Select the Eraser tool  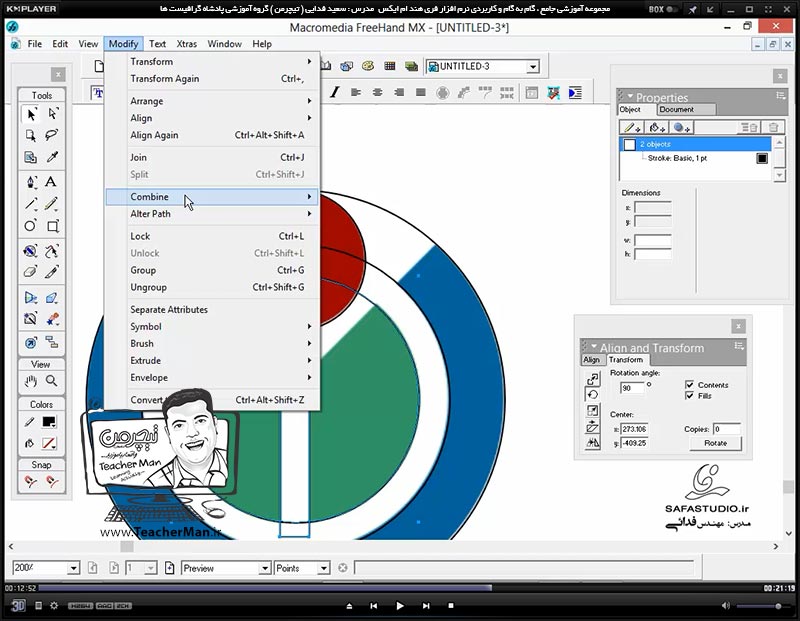click(x=31, y=271)
